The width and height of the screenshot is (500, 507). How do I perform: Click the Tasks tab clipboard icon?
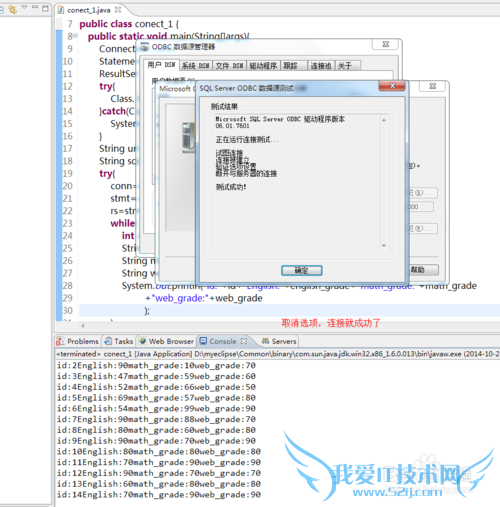108,341
